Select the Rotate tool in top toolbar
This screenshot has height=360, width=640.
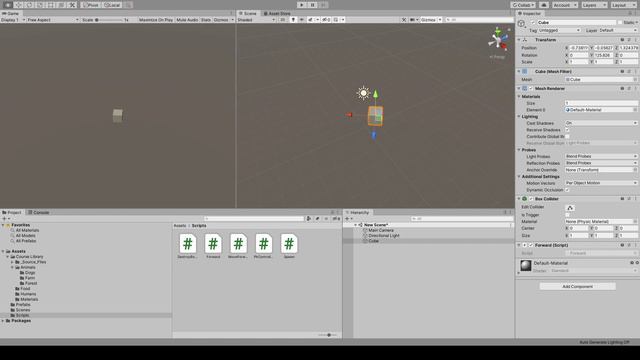(x=29, y=5)
